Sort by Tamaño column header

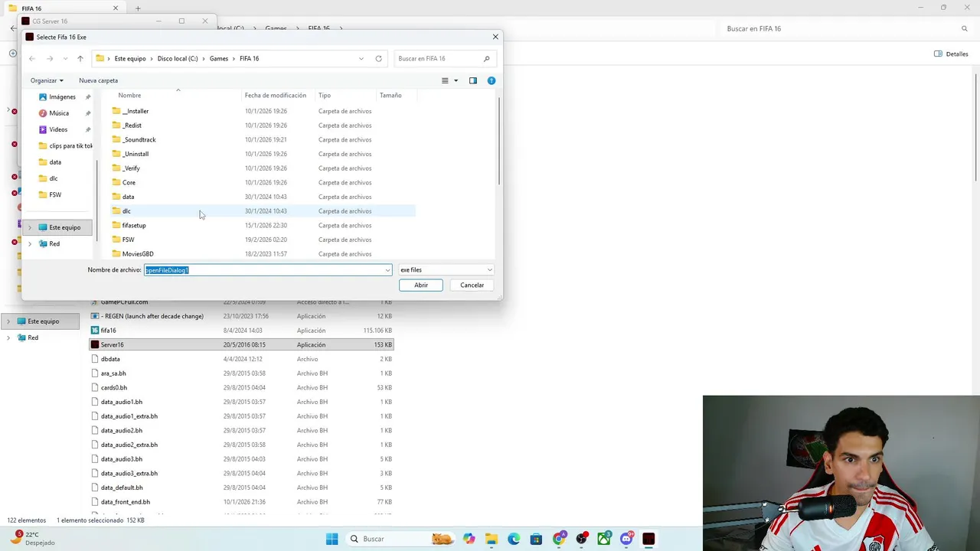[390, 95]
